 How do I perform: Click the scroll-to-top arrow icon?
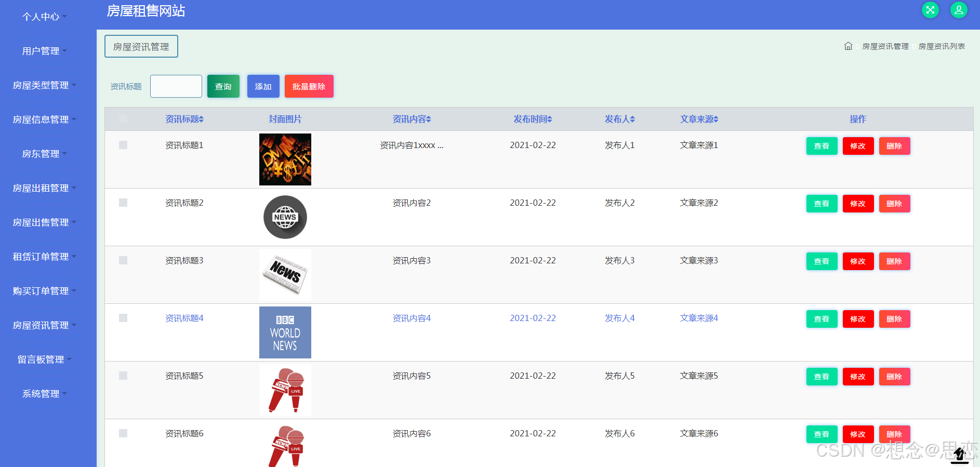(960, 455)
